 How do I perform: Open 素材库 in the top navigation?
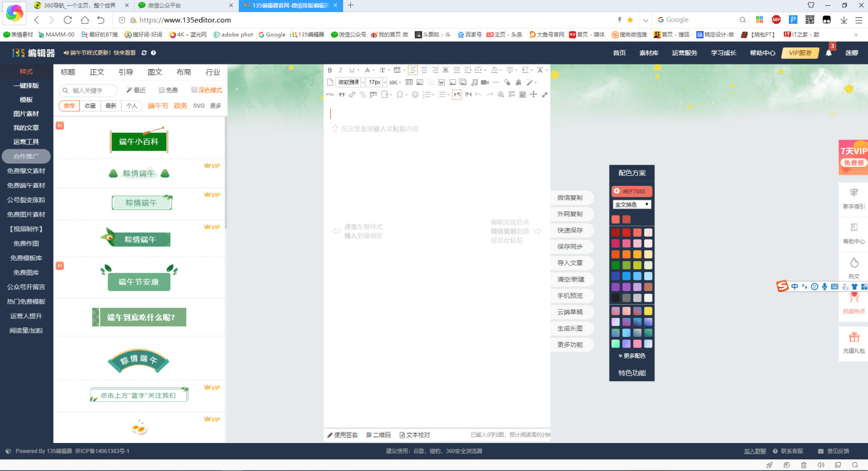pyautogui.click(x=648, y=53)
